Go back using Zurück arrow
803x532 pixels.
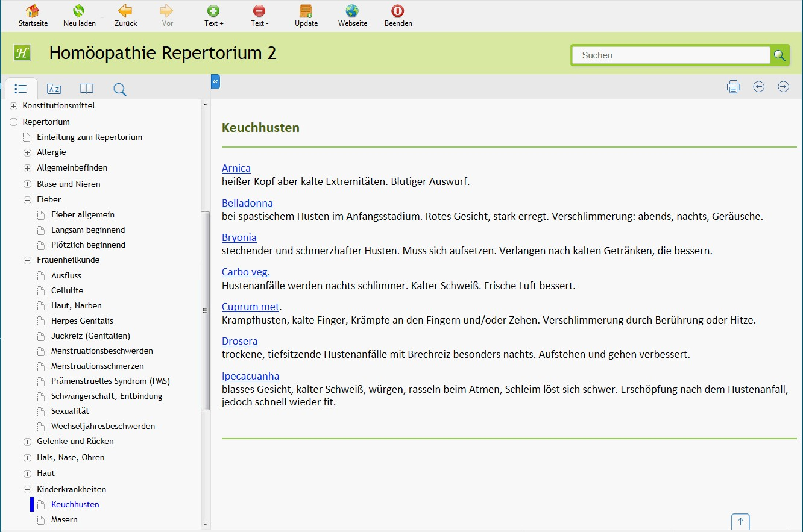[x=125, y=11]
